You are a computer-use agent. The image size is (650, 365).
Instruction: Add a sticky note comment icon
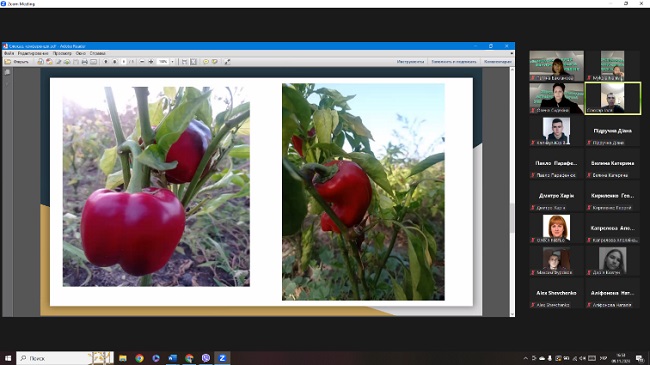pos(206,61)
